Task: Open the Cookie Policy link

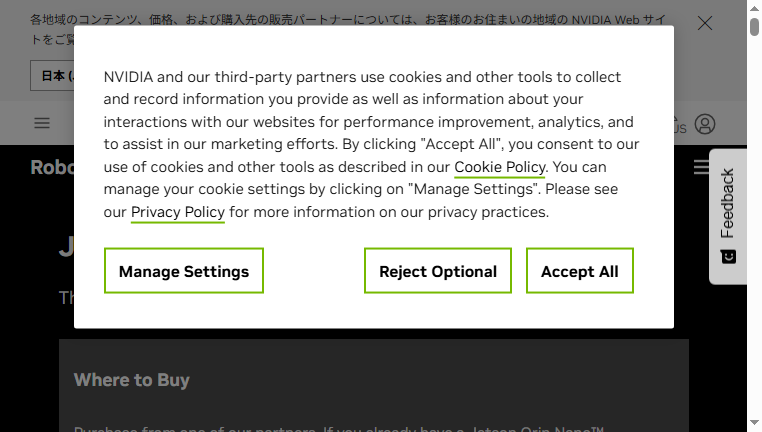Action: pos(500,167)
